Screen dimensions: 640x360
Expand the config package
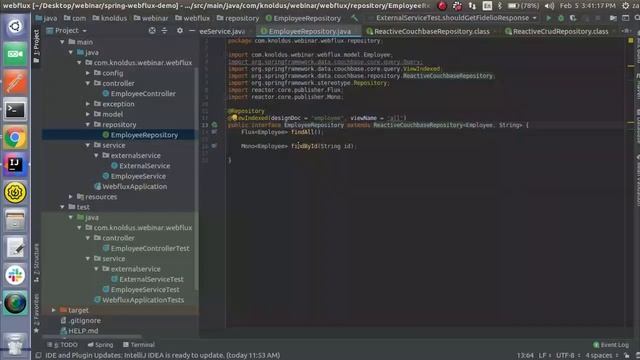click(88, 73)
